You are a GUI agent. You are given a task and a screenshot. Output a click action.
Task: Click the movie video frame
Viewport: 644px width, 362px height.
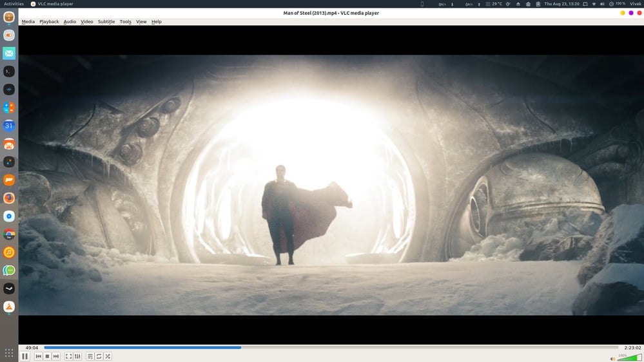[331, 185]
